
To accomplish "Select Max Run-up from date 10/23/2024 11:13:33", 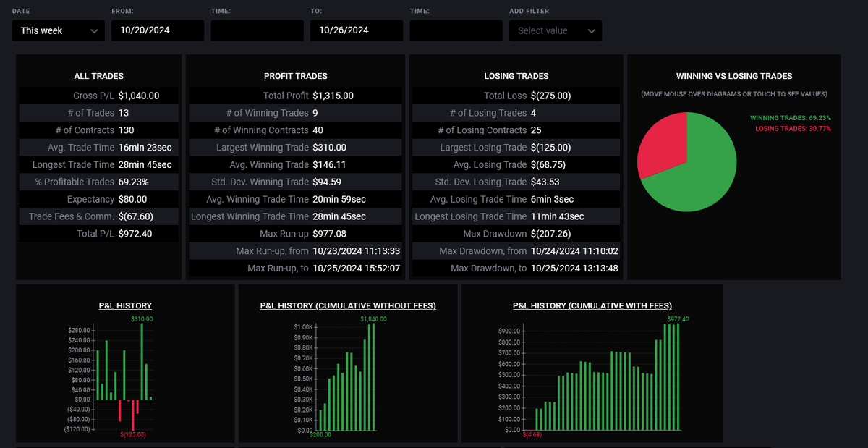I will click(357, 251).
